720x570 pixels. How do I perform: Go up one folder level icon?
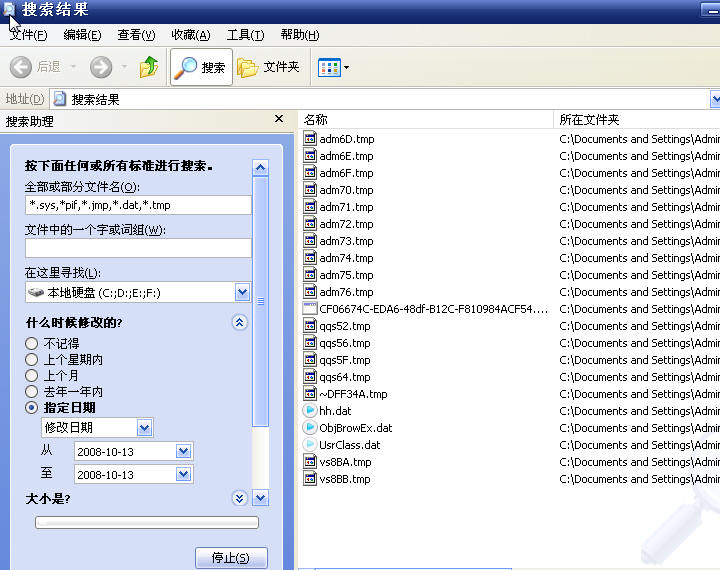pos(149,67)
